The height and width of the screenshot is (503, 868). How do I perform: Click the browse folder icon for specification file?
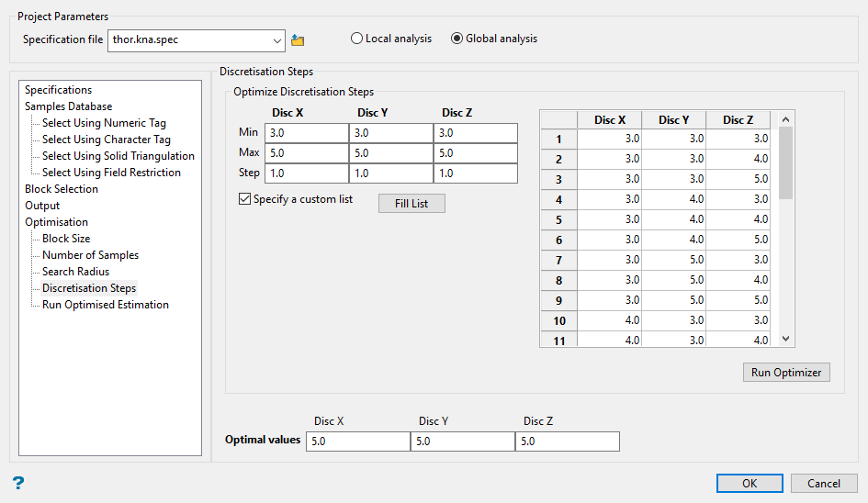coord(297,40)
